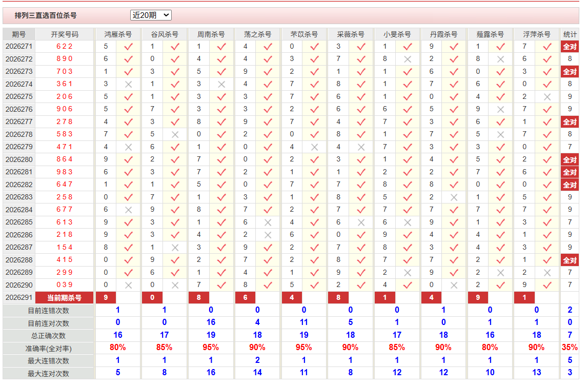Click the X mark for 浮萍杀号 in row 2026275
The image size is (588, 387).
[547, 97]
